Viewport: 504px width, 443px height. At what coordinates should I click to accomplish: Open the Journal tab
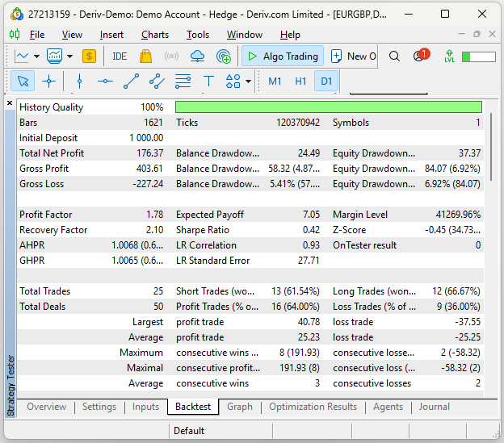coord(434,407)
